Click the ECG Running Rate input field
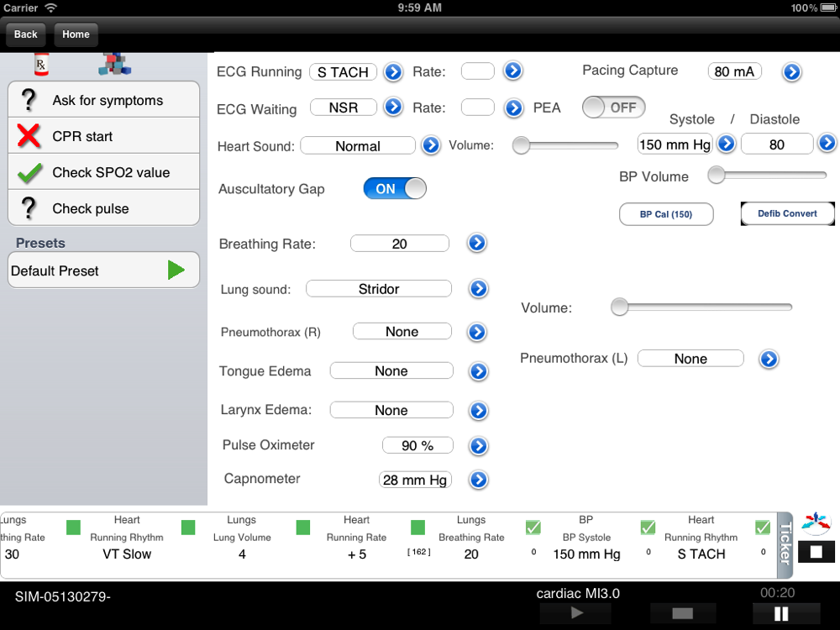 coord(477,71)
